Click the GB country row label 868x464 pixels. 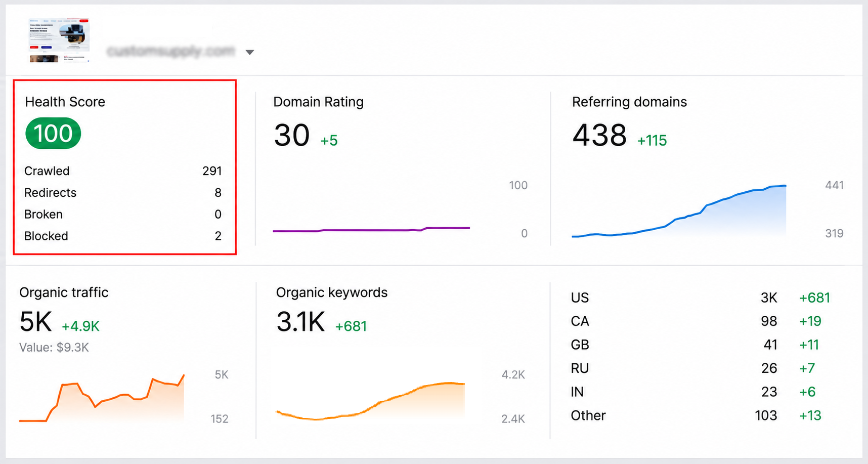pos(580,345)
